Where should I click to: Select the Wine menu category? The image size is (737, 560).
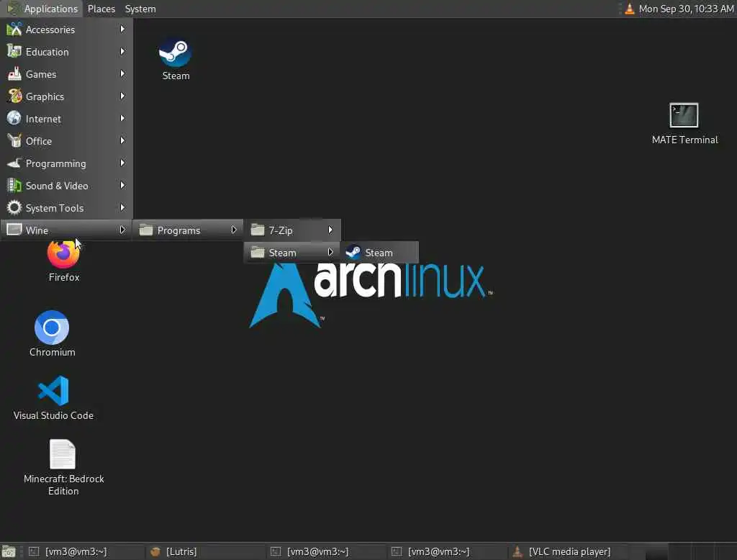[x=66, y=230]
